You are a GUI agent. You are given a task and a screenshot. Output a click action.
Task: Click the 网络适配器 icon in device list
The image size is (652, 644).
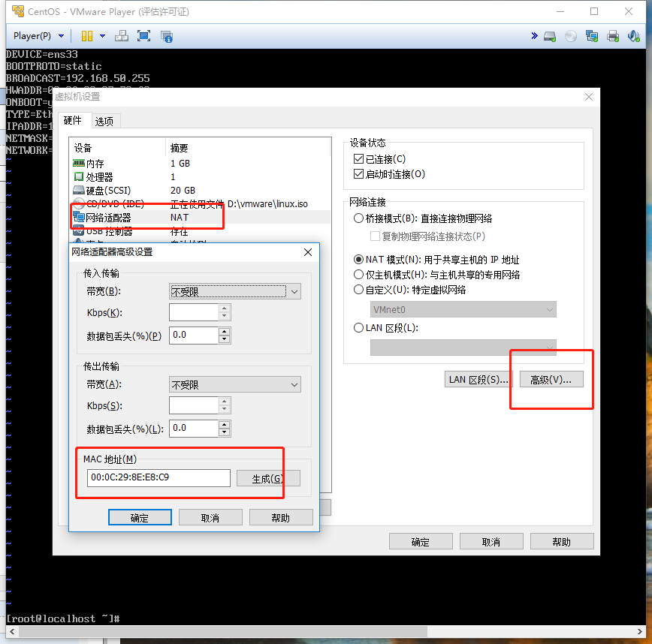tap(79, 217)
